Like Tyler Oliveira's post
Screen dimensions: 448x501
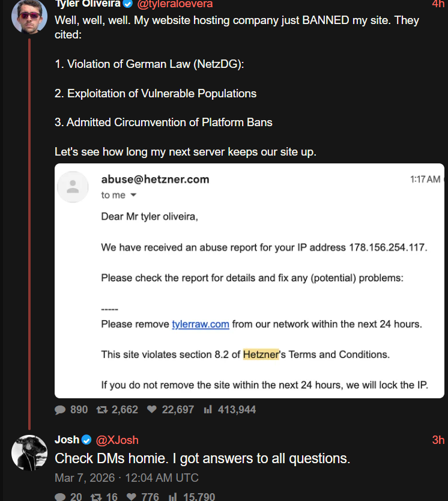coord(152,410)
